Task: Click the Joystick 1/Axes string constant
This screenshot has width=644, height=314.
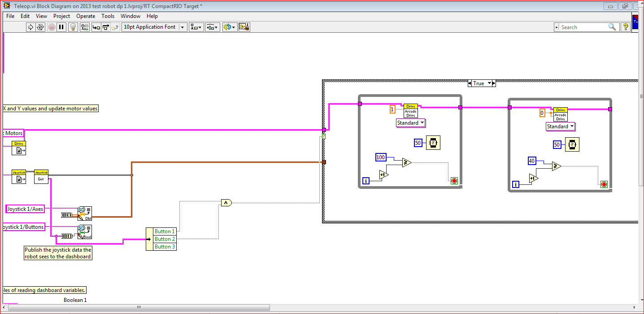Action: (x=26, y=209)
